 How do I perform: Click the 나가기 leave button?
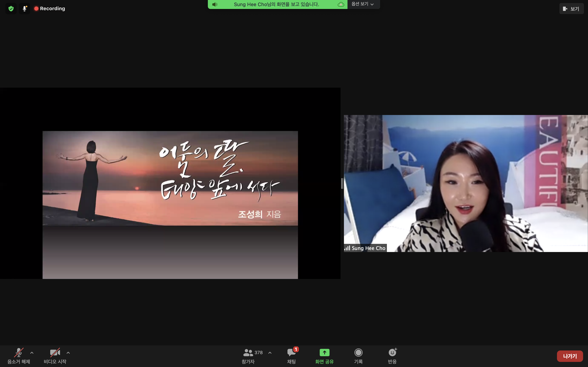point(570,356)
